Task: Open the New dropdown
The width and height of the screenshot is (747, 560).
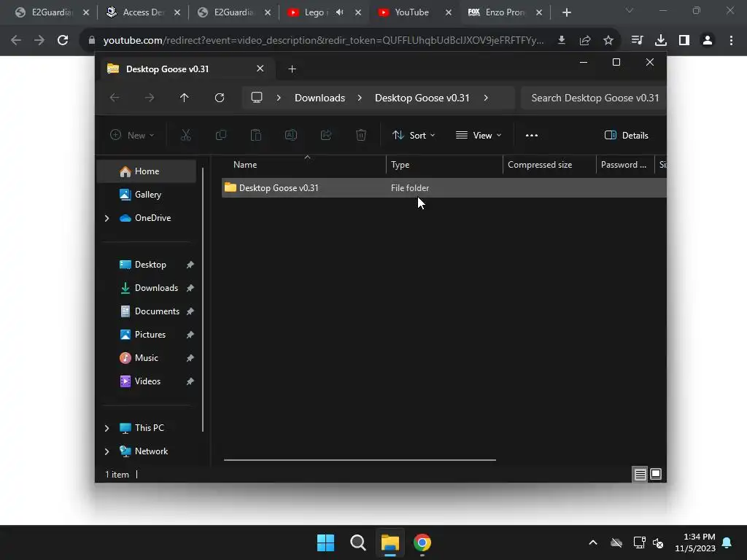Action: [132, 135]
